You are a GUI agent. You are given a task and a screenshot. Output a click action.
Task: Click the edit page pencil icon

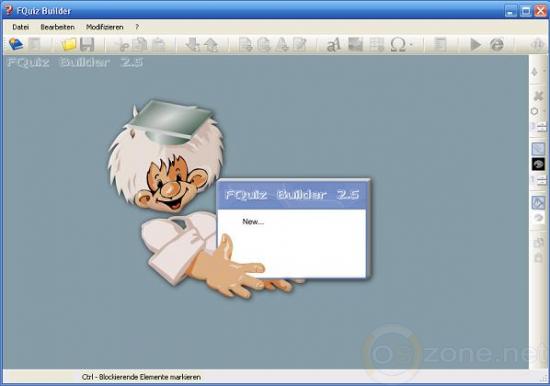point(300,45)
